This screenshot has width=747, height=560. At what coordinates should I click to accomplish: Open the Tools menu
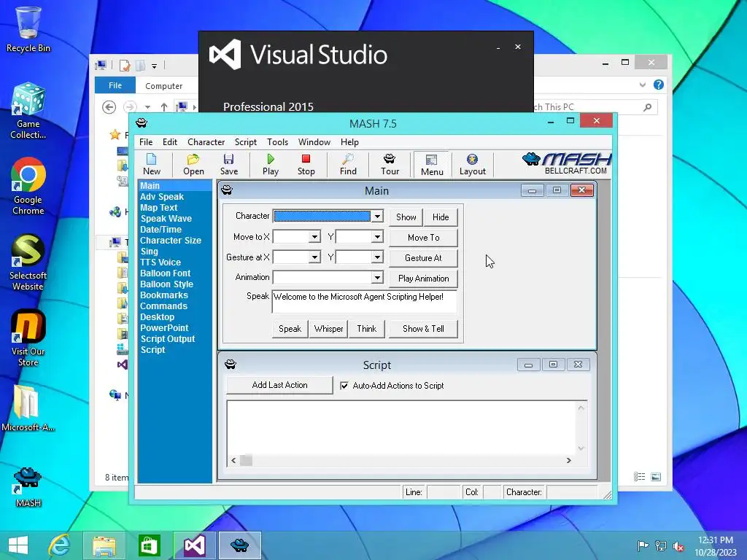[277, 142]
